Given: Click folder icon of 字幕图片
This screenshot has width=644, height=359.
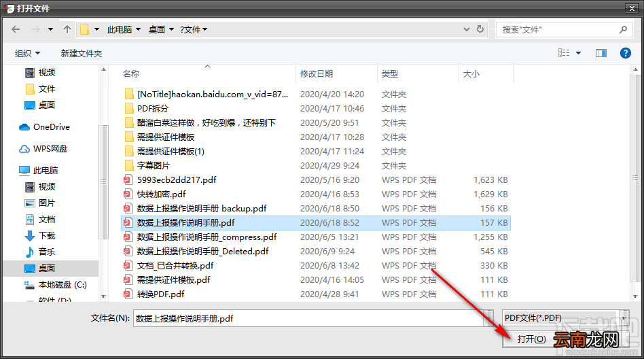Looking at the screenshot, I should (x=128, y=166).
